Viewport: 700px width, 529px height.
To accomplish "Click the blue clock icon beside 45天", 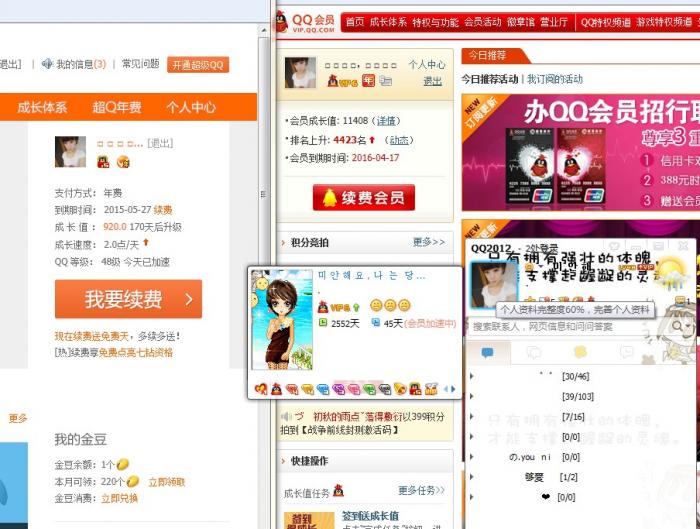I will [x=375, y=322].
